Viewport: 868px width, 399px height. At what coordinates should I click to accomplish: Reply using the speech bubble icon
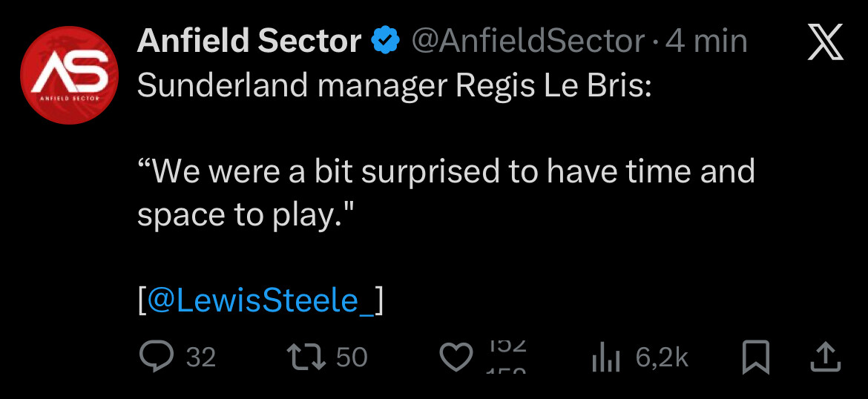click(x=157, y=357)
